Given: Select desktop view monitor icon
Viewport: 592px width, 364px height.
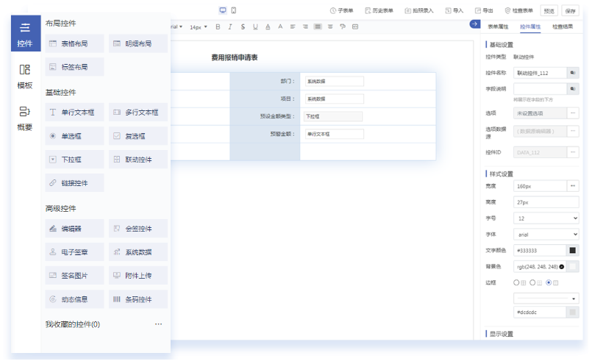Looking at the screenshot, I should point(223,10).
